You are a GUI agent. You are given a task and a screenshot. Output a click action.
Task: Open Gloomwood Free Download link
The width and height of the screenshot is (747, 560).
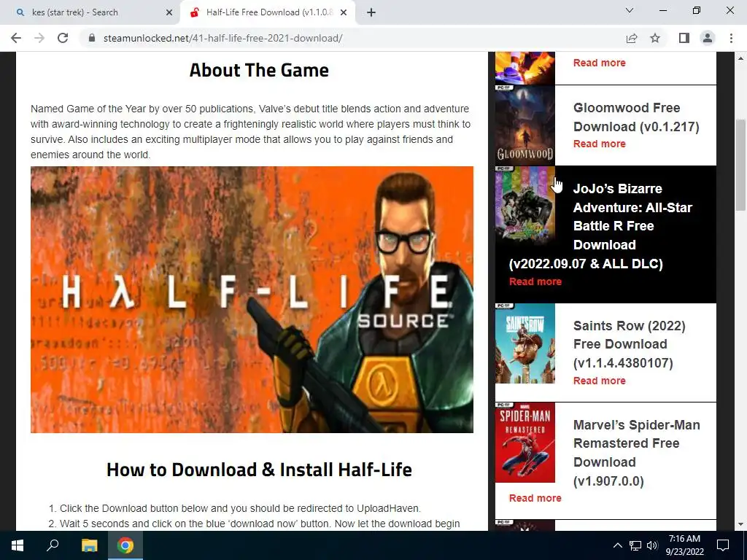636,117
